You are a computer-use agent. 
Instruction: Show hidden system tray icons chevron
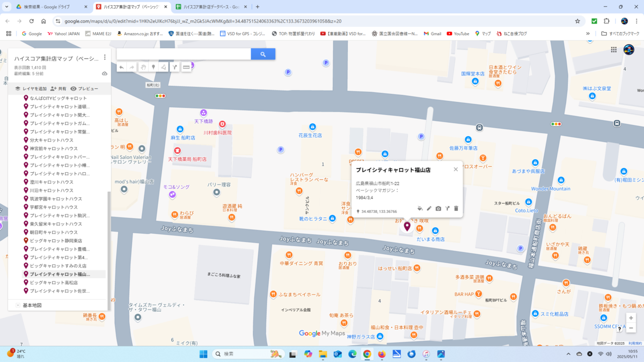click(x=568, y=354)
